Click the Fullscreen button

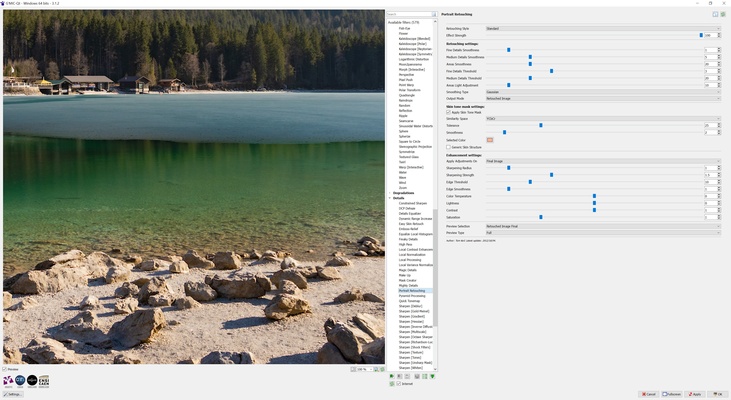672,394
